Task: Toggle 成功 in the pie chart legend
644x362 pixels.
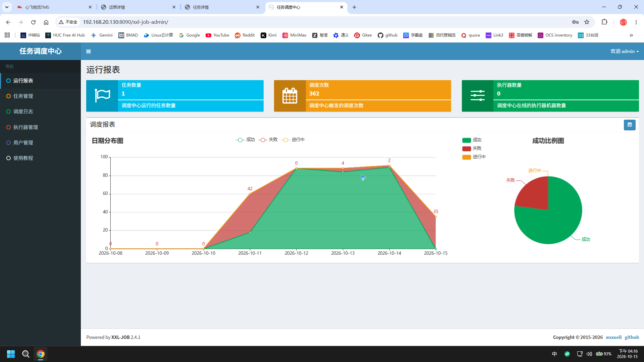Action: (472, 140)
